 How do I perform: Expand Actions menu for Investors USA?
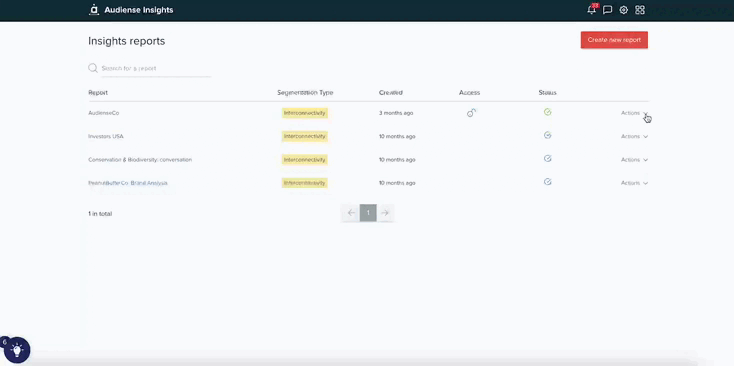coord(634,136)
